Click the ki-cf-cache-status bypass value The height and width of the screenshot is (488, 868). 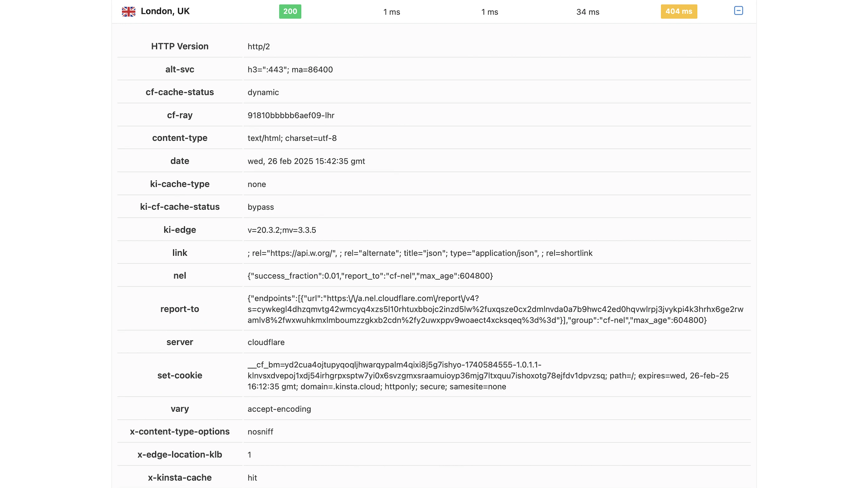260,207
